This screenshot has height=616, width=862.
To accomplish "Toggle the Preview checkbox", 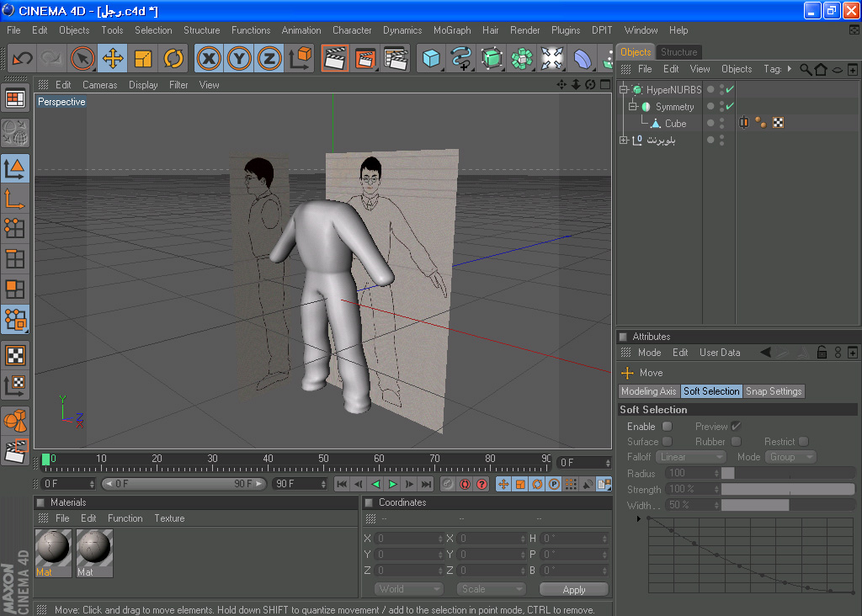I will (x=736, y=427).
